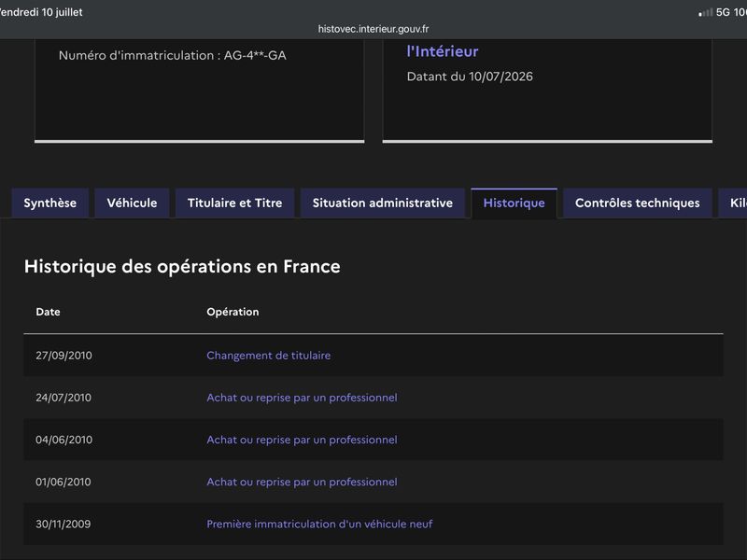Tap the 5G network indicator
Image resolution: width=747 pixels, height=560 pixels.
(723, 12)
